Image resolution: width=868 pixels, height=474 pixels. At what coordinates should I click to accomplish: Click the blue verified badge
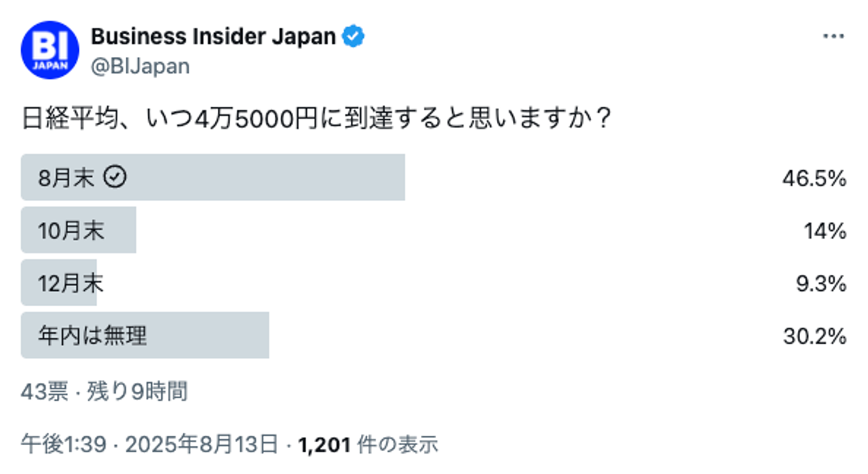(x=353, y=36)
